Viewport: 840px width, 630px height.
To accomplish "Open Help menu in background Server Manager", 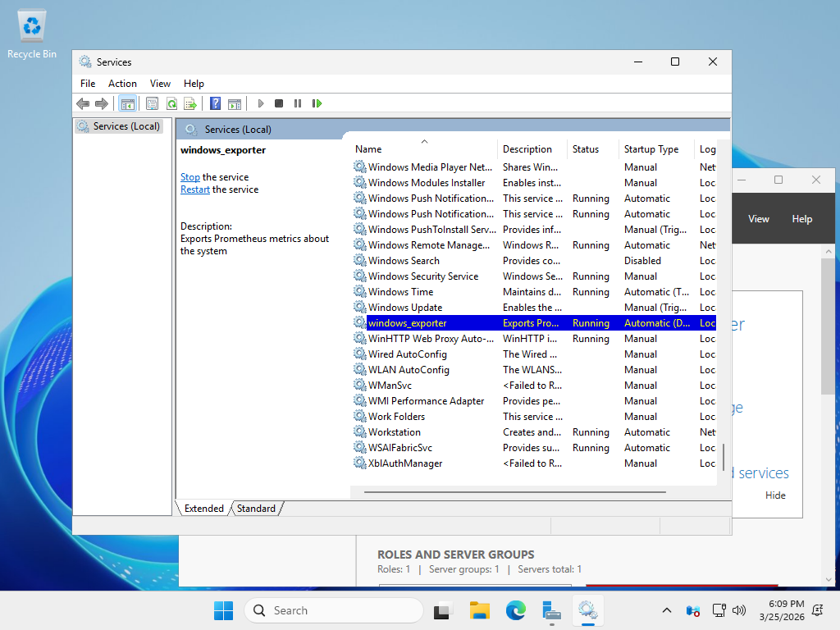I will click(802, 219).
